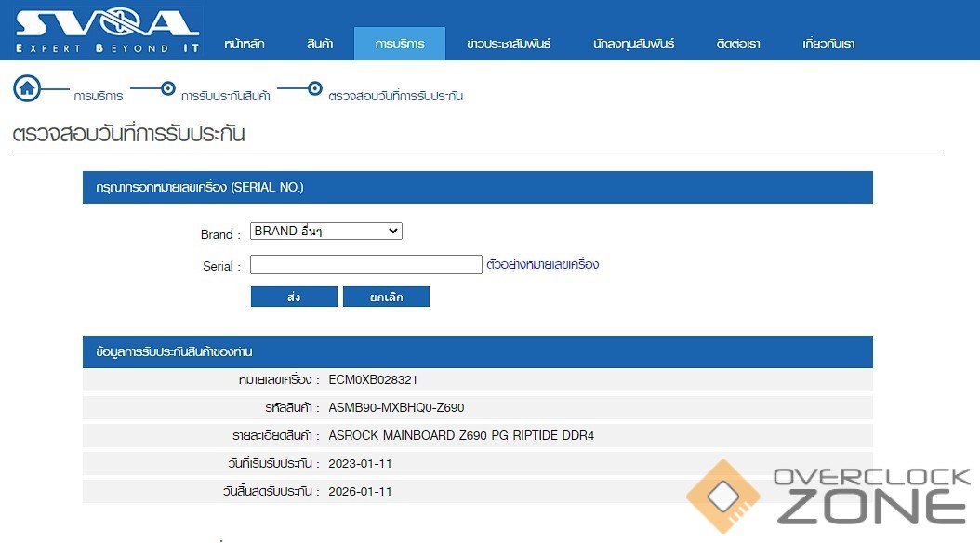Click warranty start date 2023-01-11
980x543 pixels.
coord(360,464)
